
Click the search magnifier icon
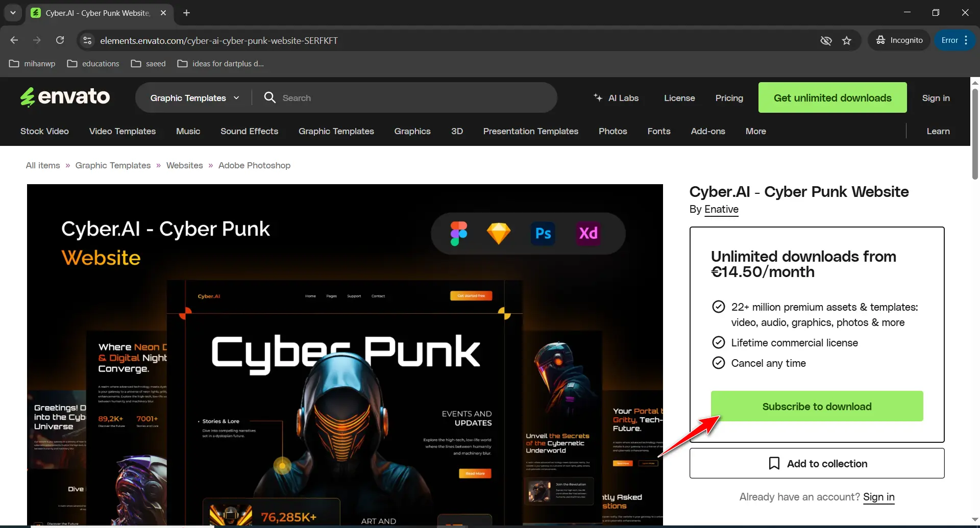(269, 97)
